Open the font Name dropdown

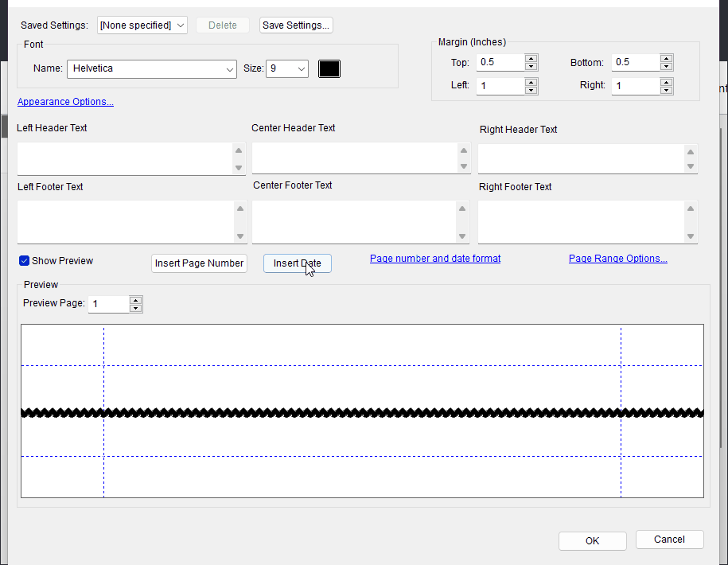pos(152,68)
